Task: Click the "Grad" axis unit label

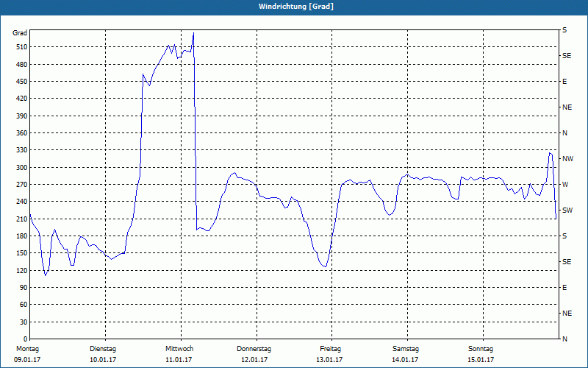Action: point(20,33)
